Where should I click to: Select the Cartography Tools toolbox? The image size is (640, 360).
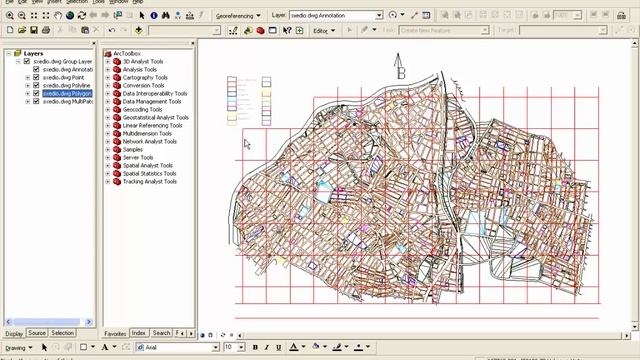(145, 77)
